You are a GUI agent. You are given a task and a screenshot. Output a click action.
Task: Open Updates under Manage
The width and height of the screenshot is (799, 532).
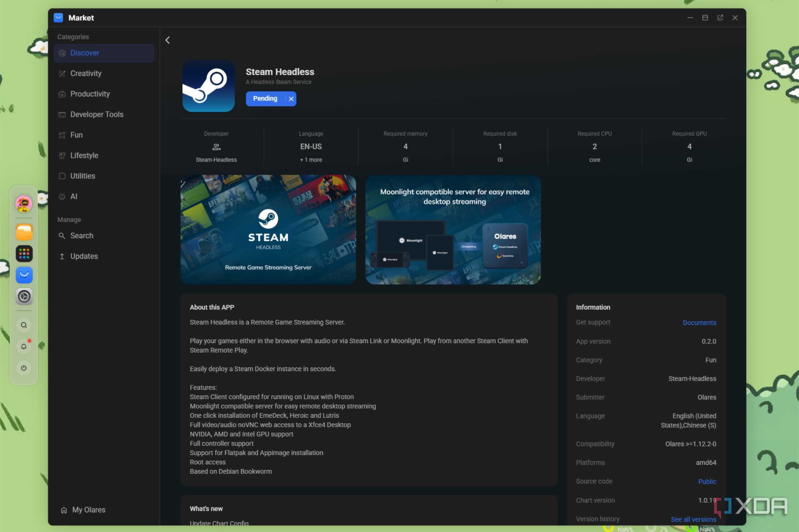point(104,256)
